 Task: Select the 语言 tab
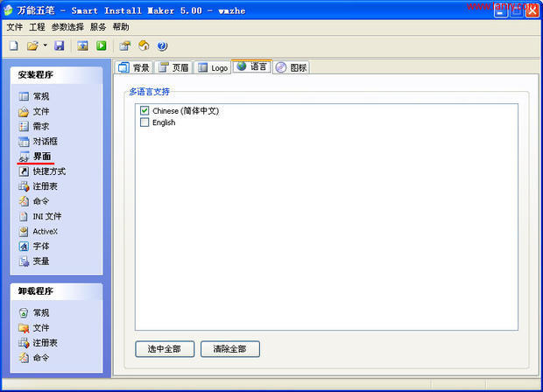click(x=252, y=66)
